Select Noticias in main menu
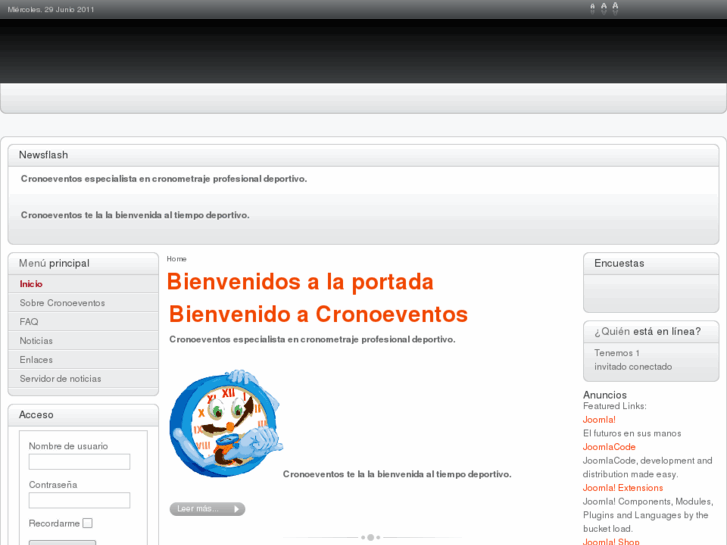Viewport: 727px width, 545px height. pos(83,341)
